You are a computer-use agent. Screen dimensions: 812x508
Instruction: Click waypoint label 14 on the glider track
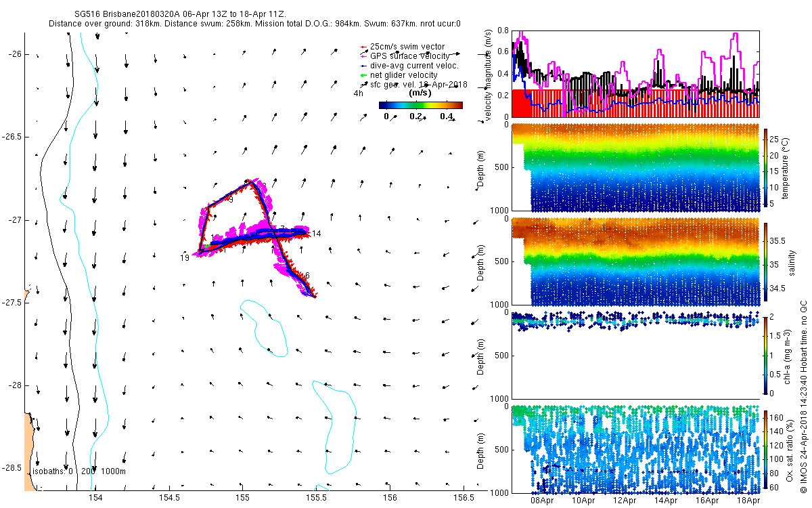(316, 234)
